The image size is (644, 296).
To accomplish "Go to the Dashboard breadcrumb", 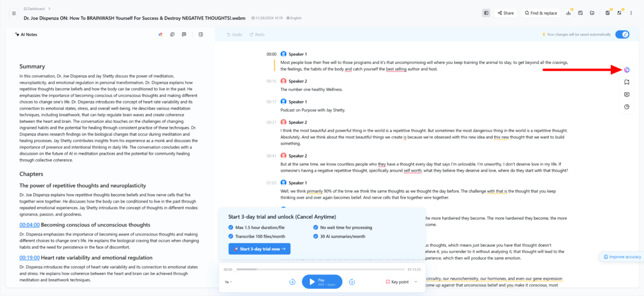I will click(35, 9).
